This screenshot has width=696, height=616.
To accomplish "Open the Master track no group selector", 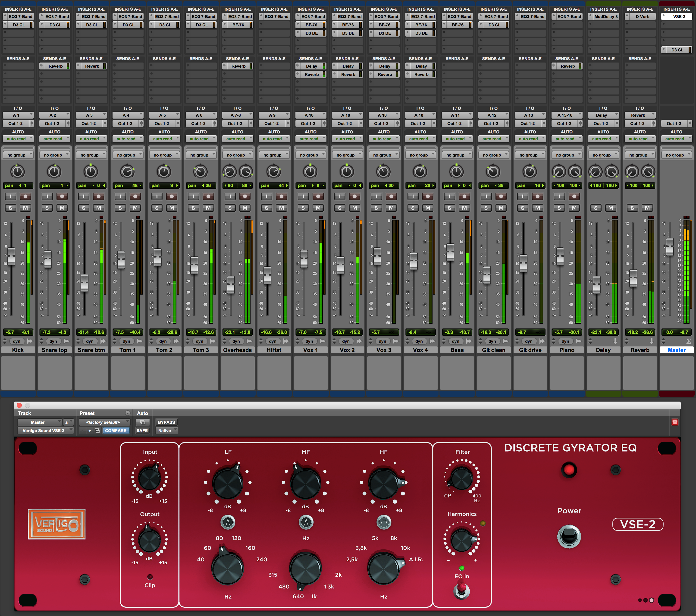I will (x=677, y=155).
